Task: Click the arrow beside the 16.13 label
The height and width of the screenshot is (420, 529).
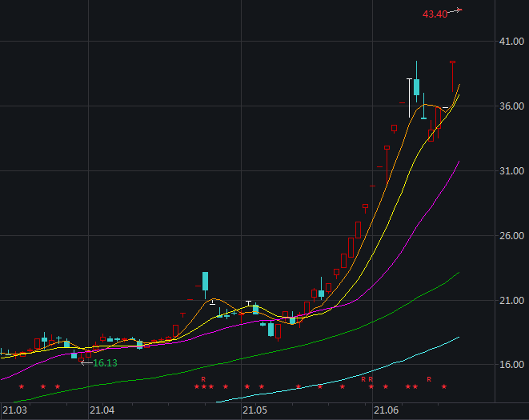Action: pos(86,362)
